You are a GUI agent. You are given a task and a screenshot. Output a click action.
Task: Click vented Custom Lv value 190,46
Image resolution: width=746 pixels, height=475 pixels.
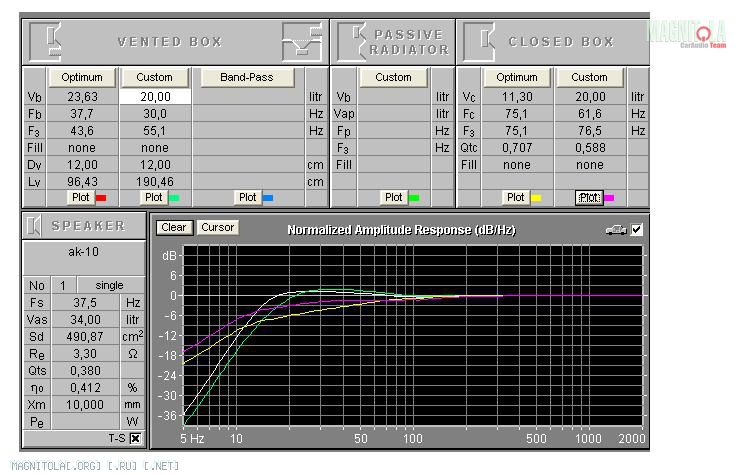coord(155,182)
